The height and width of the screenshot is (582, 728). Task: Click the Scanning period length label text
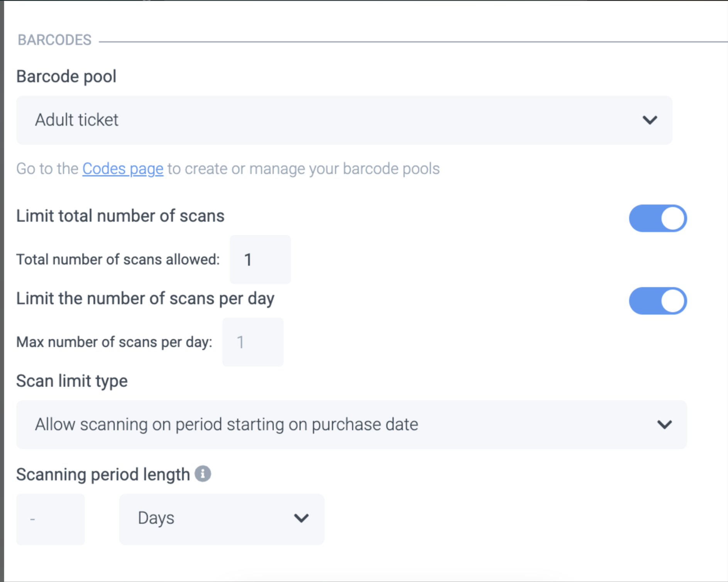[x=103, y=474]
